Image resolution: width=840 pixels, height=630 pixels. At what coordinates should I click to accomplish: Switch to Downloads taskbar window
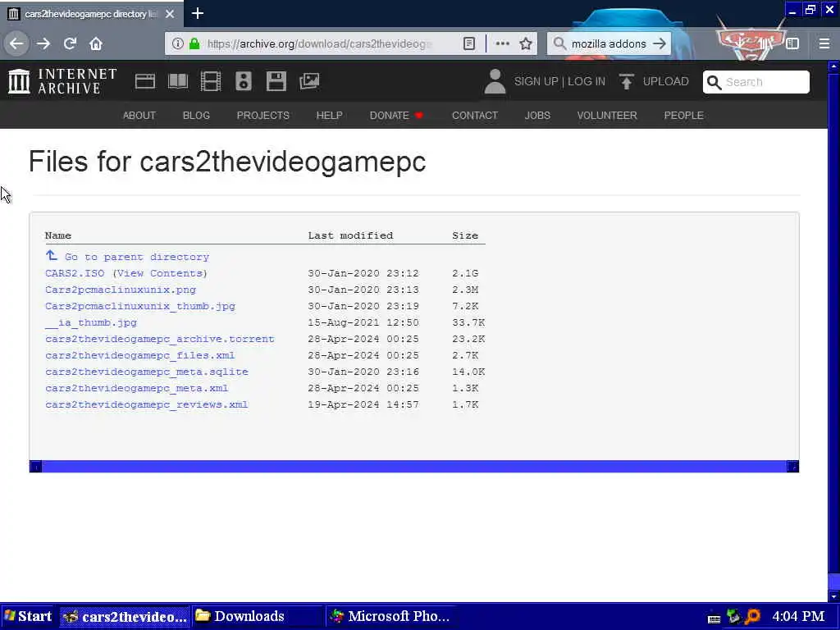(x=258, y=617)
